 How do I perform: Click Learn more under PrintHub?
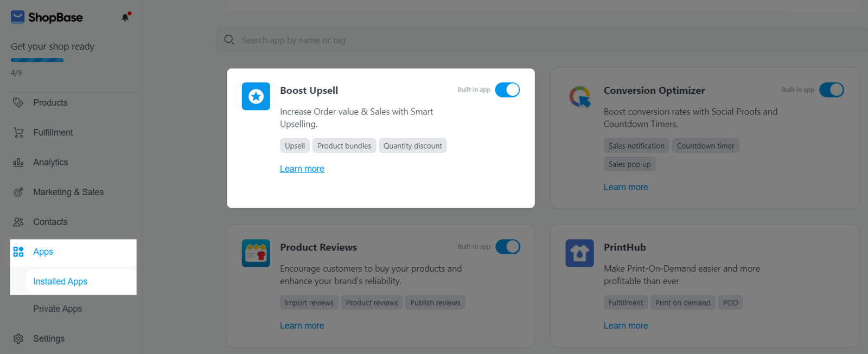pyautogui.click(x=626, y=325)
